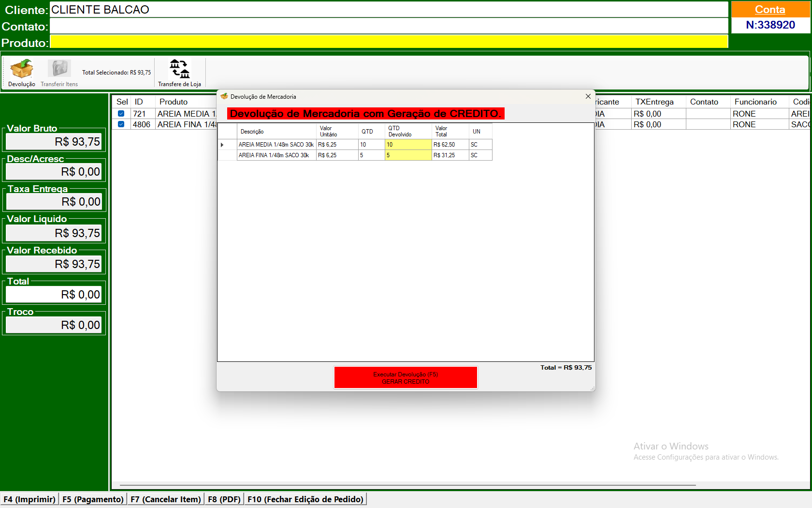Click the horizontal scrollbar of the item grid
Viewport: 812px width, 508px height.
407,485
